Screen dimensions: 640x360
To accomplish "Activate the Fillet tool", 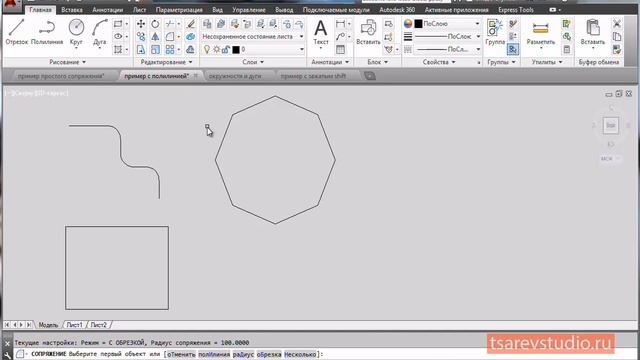I will click(170, 37).
